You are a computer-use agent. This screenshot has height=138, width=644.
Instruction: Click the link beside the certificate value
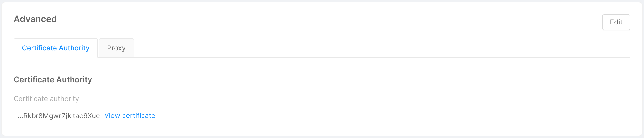point(129,115)
